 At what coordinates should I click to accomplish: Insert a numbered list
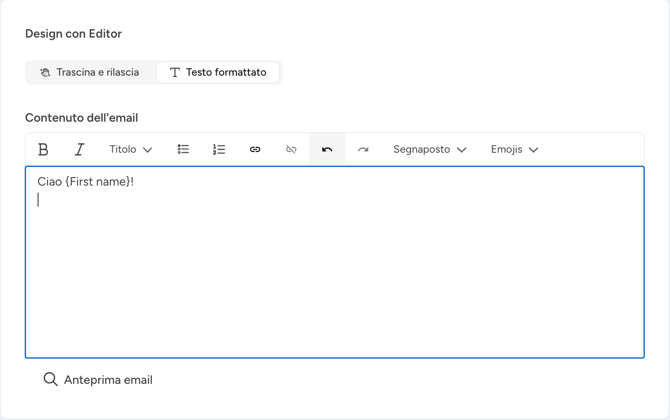pos(219,149)
